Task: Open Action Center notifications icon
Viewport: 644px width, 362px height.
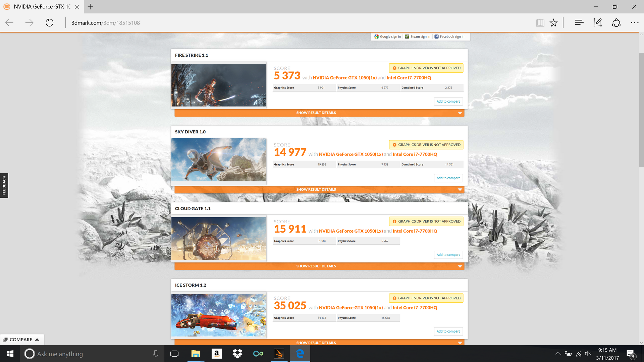Action: [x=630, y=354]
